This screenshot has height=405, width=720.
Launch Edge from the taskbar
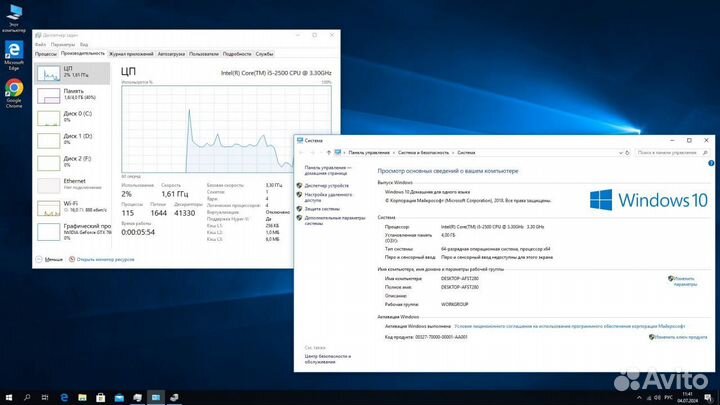[x=64, y=397]
